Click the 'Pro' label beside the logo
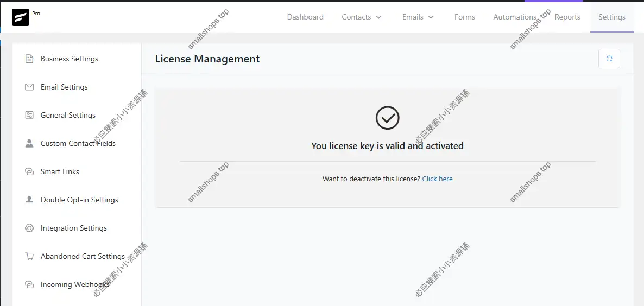The image size is (644, 306). tap(36, 14)
